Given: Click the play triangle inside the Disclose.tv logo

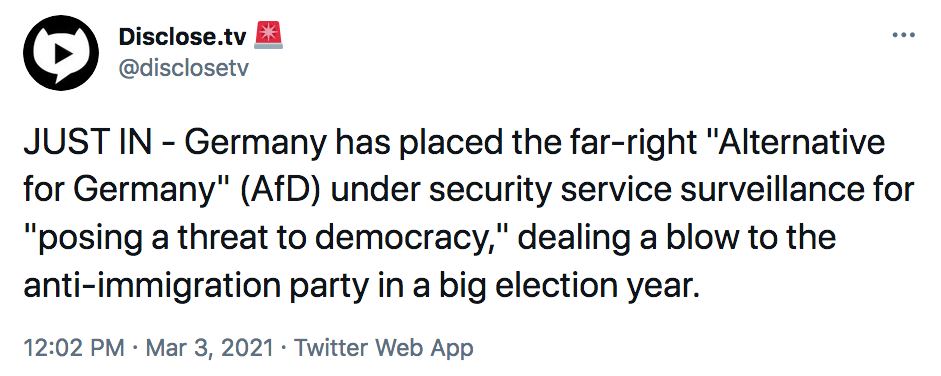Looking at the screenshot, I should [x=61, y=53].
